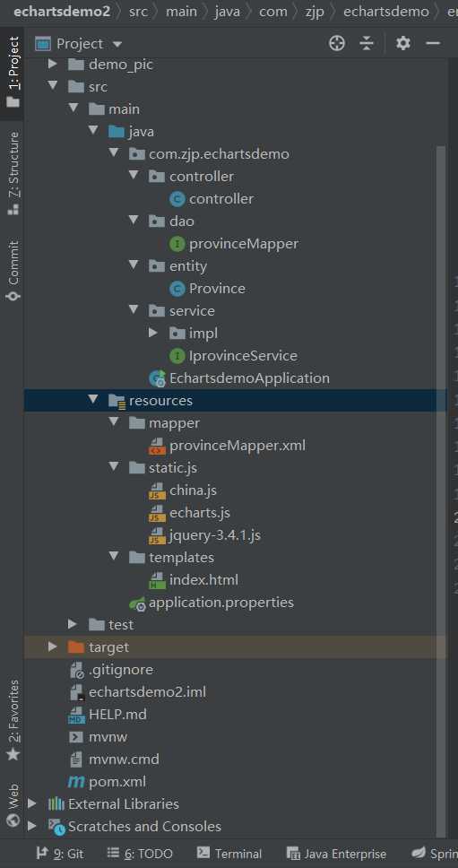
Task: Click the EchartsdemoApplication Spring class icon
Action: pos(157,378)
